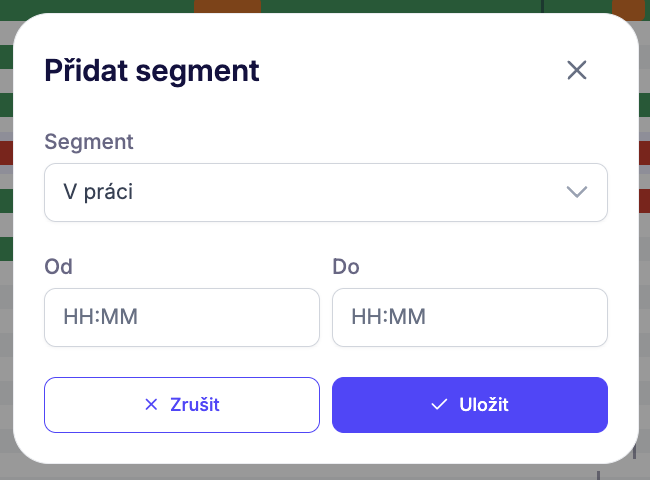Viewport: 650px width, 480px height.
Task: Open the Segment combo box
Action: [325, 192]
